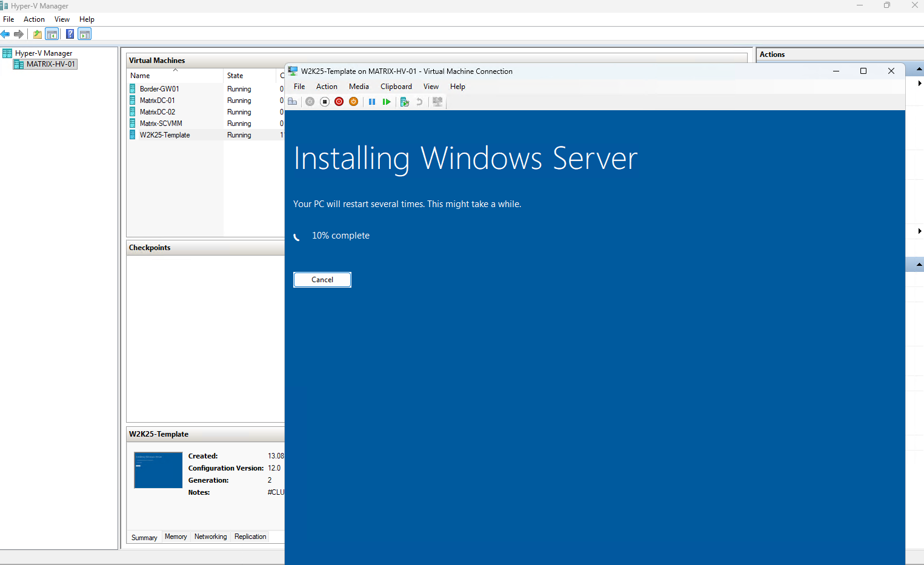Click Running state of Border-GW01
Image resolution: width=924 pixels, height=565 pixels.
coord(239,89)
